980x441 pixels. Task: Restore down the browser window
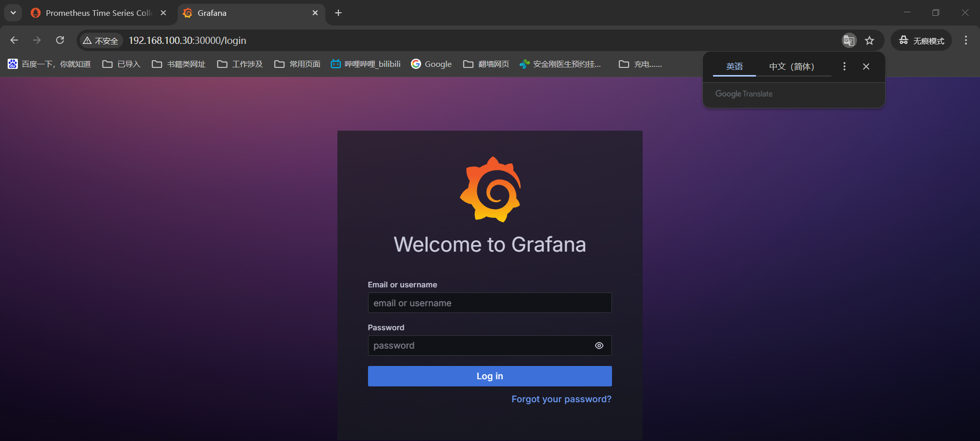point(936,13)
